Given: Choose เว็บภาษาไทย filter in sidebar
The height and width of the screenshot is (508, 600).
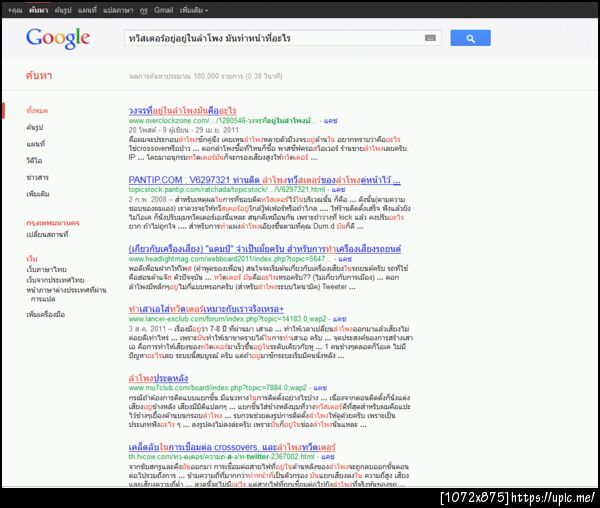Looking at the screenshot, I should 46,269.
